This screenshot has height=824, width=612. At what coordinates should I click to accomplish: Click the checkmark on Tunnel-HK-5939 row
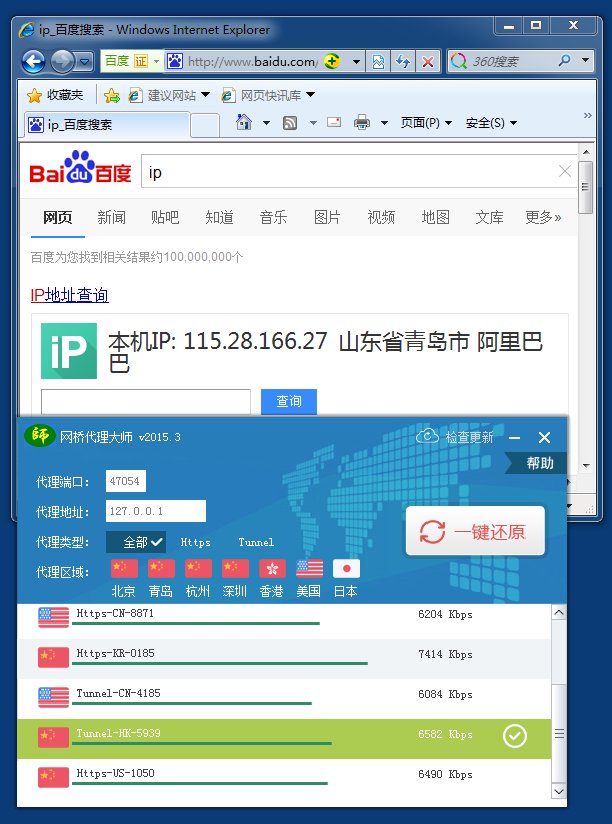[x=515, y=736]
